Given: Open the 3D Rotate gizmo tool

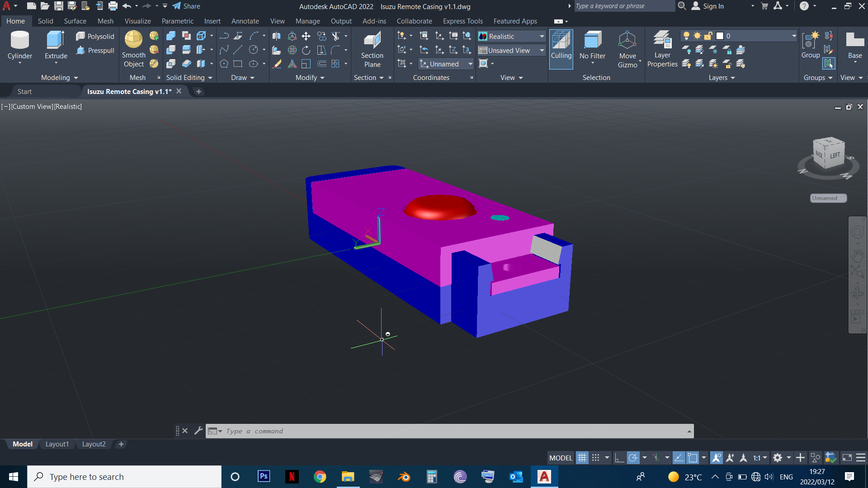Looking at the screenshot, I should pos(292,50).
